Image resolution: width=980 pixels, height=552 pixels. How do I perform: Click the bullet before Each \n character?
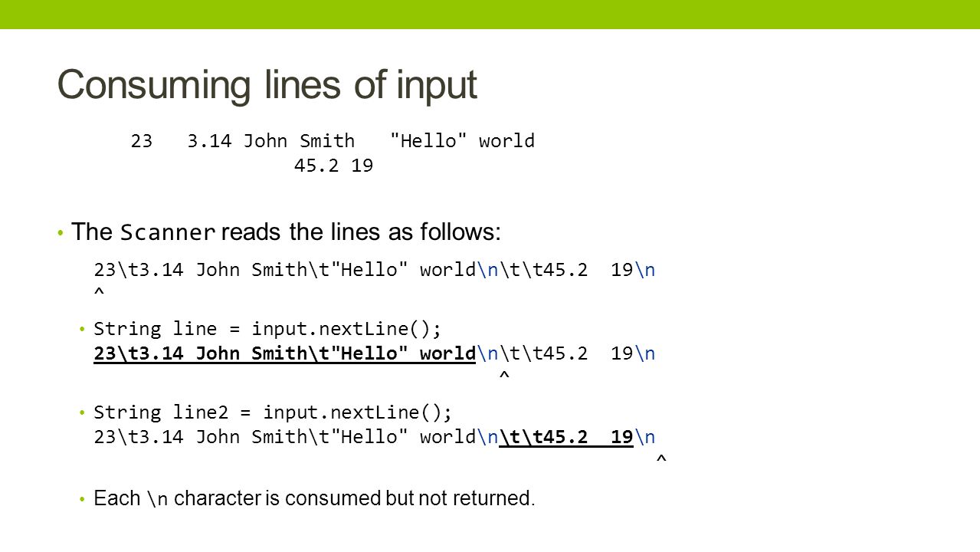click(x=83, y=500)
